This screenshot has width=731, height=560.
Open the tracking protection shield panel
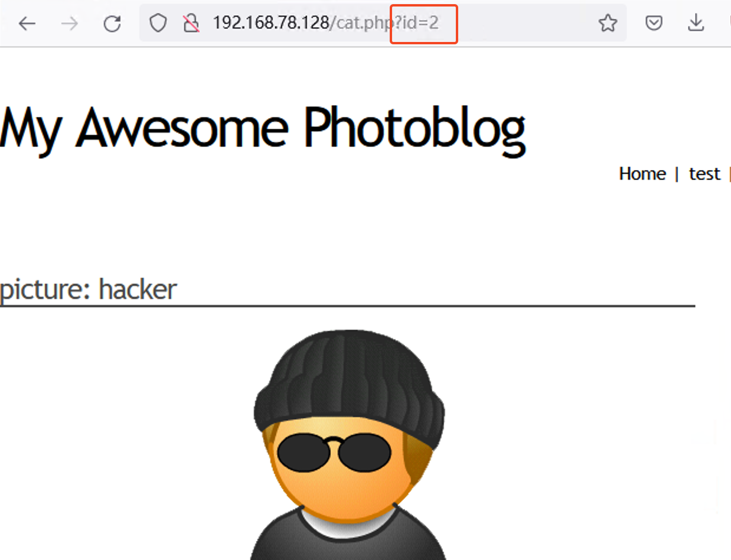tap(158, 24)
